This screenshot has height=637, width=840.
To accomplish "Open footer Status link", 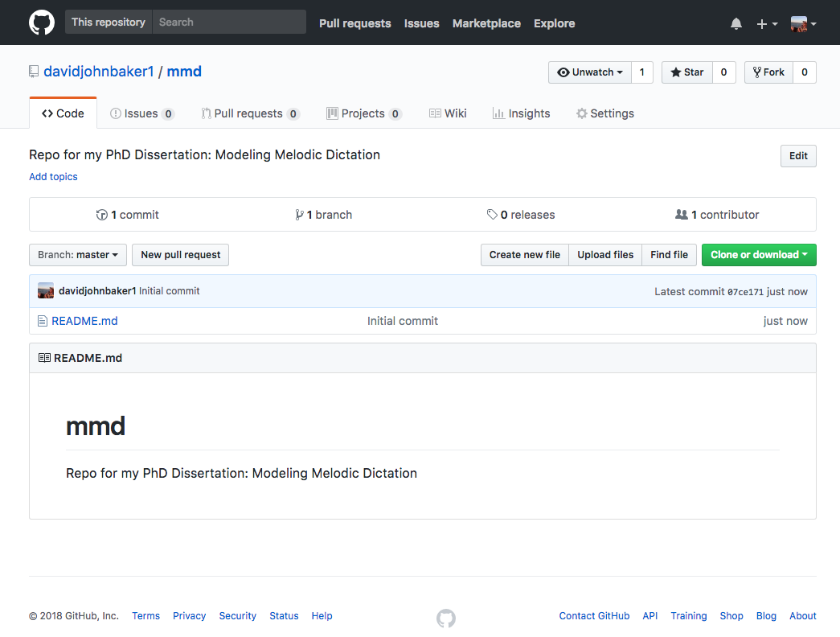I will click(x=284, y=616).
